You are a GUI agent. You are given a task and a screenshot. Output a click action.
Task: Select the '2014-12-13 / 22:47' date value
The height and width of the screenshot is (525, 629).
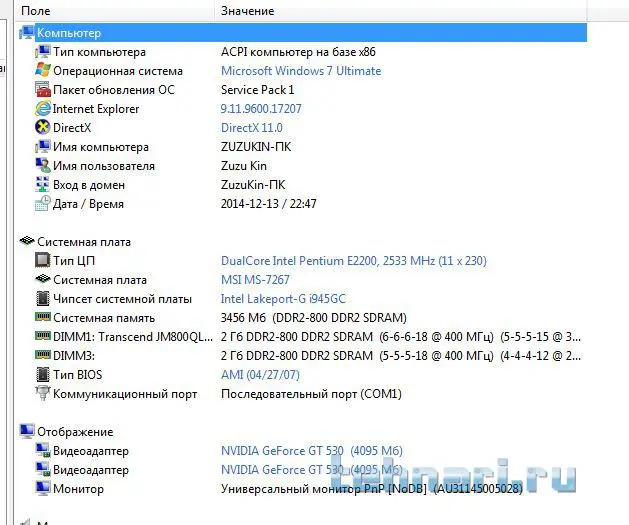(268, 204)
